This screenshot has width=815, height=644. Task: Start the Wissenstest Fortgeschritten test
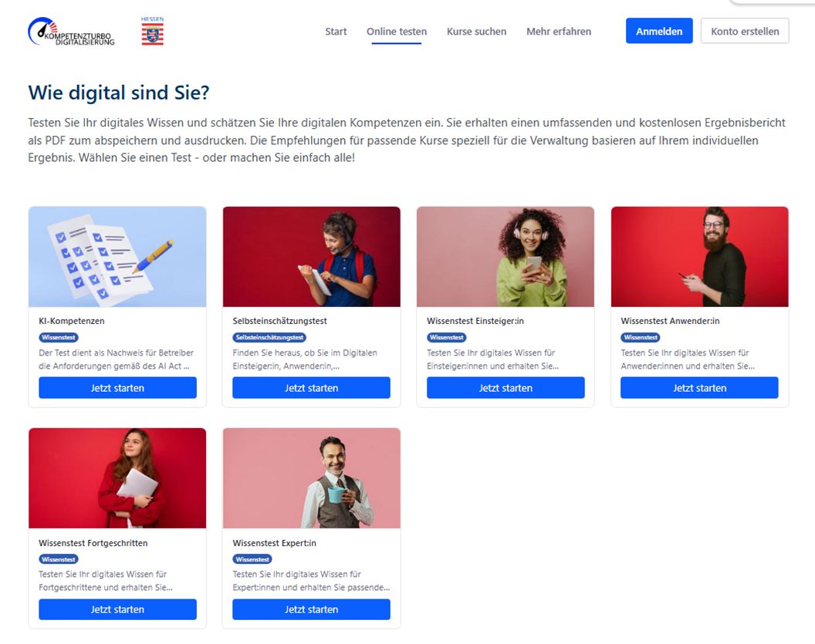tap(117, 609)
